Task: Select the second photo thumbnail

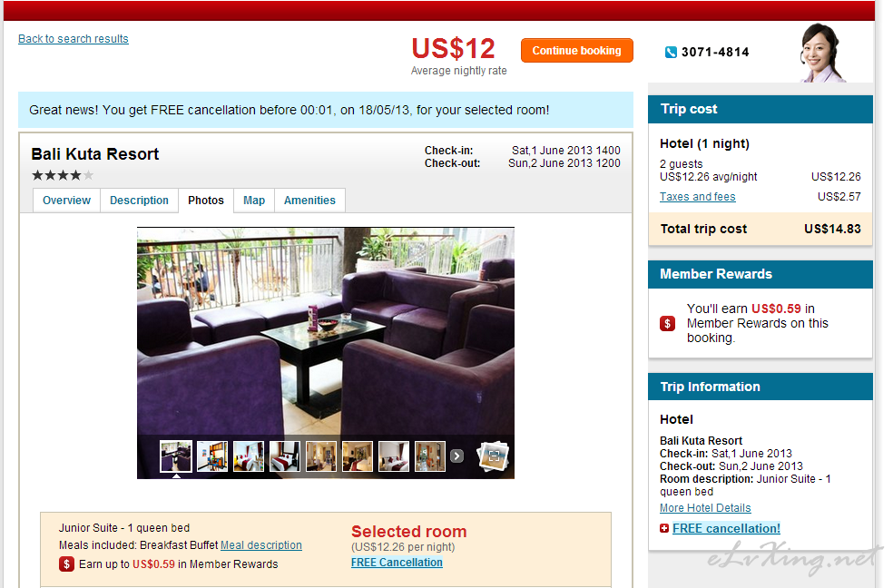Action: tap(212, 456)
